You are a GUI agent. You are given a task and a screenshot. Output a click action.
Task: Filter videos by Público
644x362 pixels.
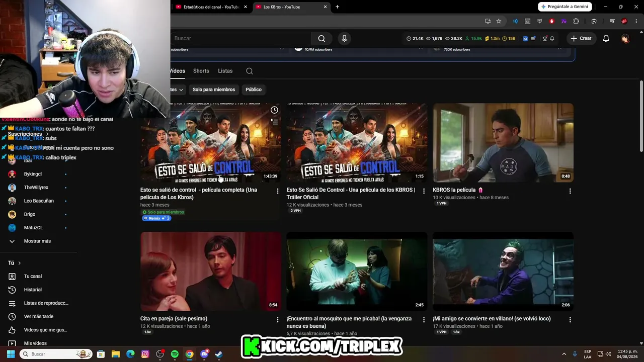pos(254,89)
